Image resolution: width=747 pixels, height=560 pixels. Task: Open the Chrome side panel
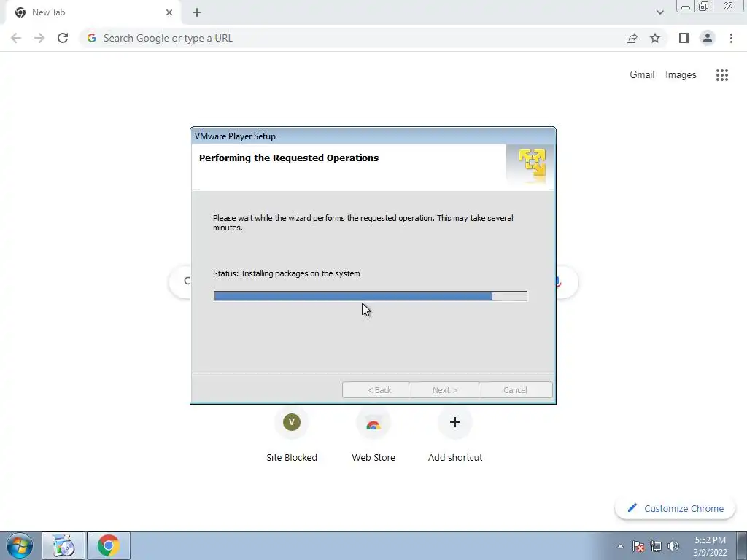684,38
